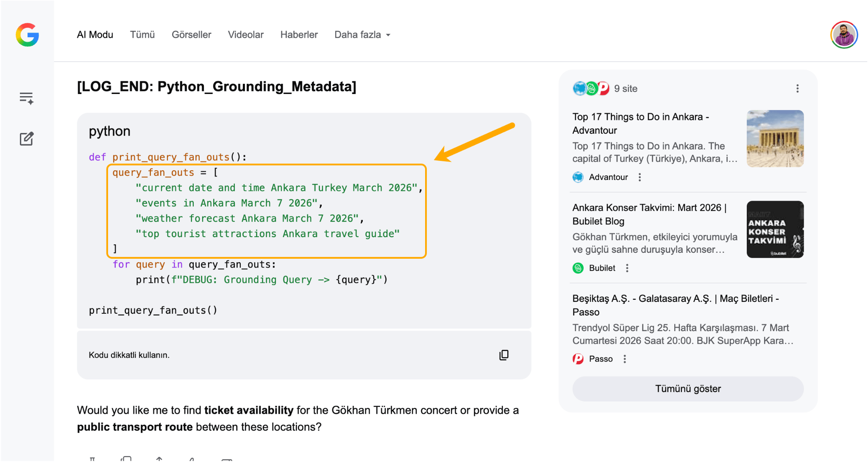Open the Passo source options menu
The width and height of the screenshot is (868, 462).
click(624, 359)
